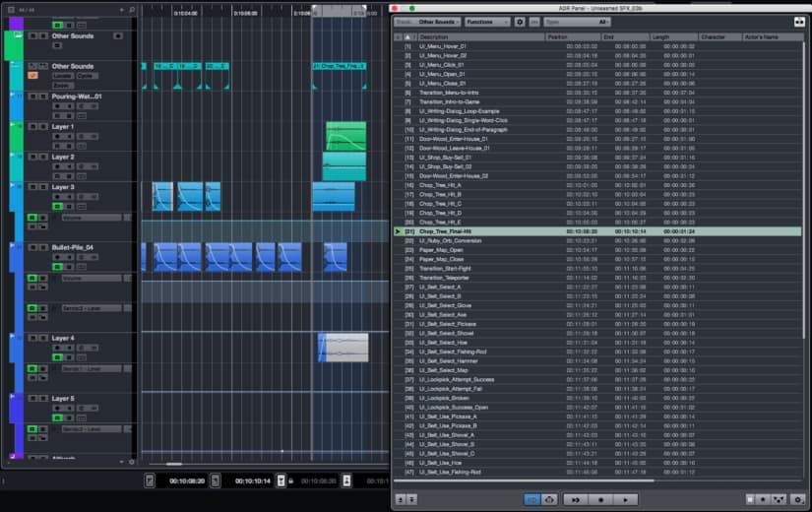Select the Transition_Intro-to-Game marker row
812x512 pixels.
pos(597,102)
